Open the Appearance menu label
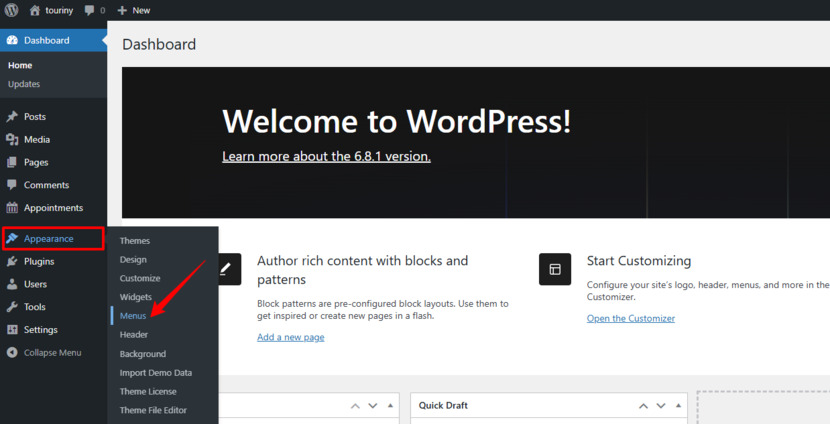Screen dimensions: 830x424 (x=49, y=239)
